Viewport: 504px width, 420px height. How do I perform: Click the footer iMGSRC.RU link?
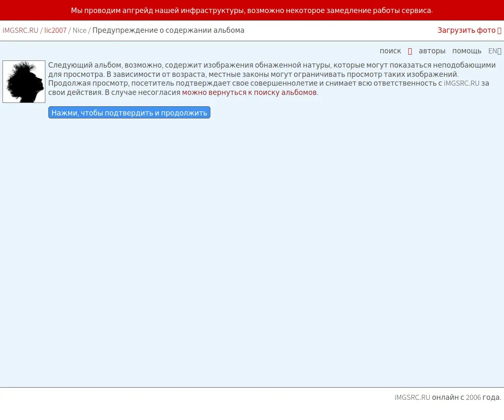(x=412, y=397)
